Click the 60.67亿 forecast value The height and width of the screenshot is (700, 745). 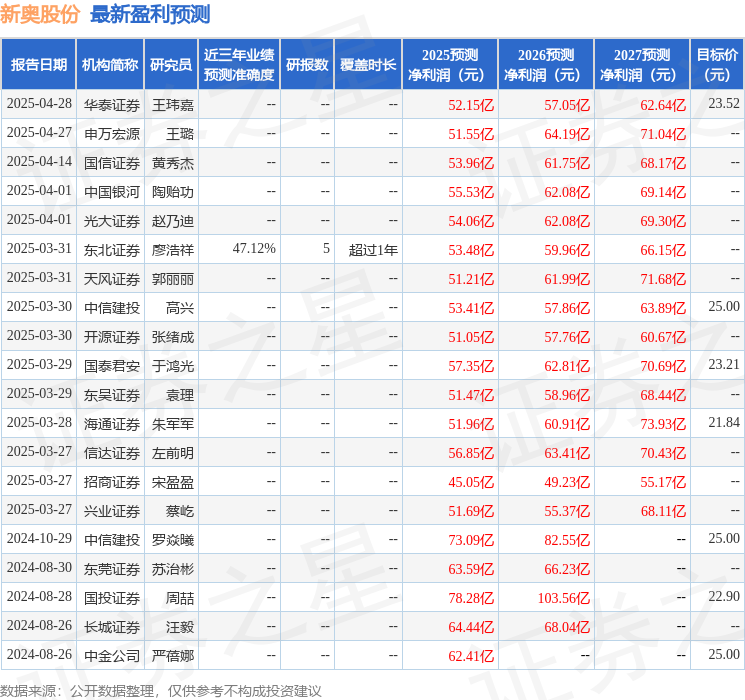(x=663, y=337)
